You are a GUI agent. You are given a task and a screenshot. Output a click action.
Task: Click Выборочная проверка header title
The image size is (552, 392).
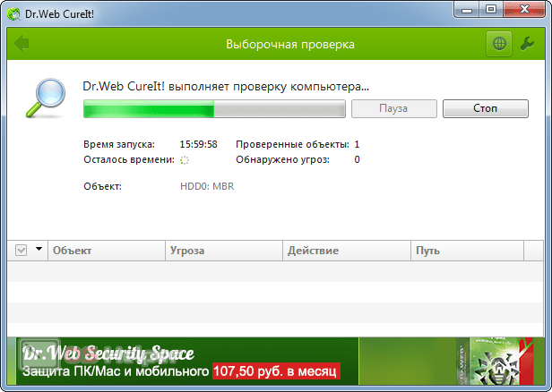290,45
